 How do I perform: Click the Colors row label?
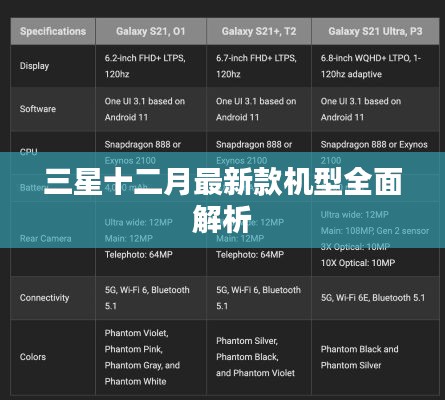pyautogui.click(x=33, y=357)
